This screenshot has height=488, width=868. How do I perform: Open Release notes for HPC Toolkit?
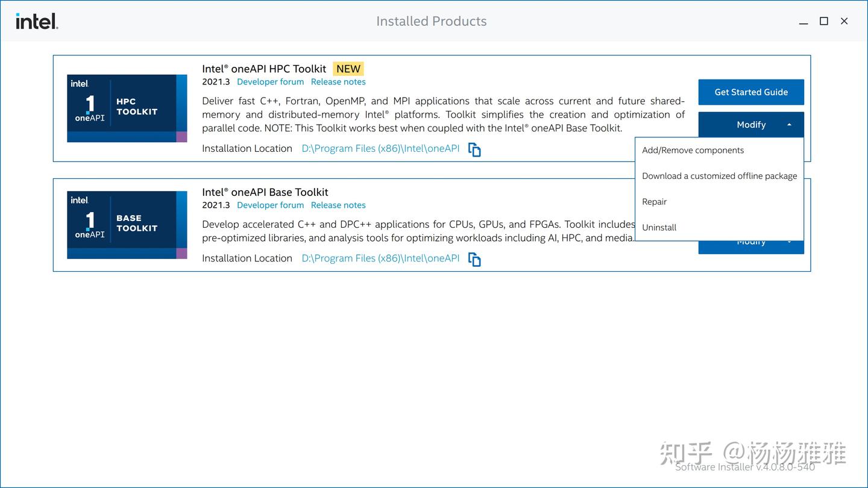(338, 81)
